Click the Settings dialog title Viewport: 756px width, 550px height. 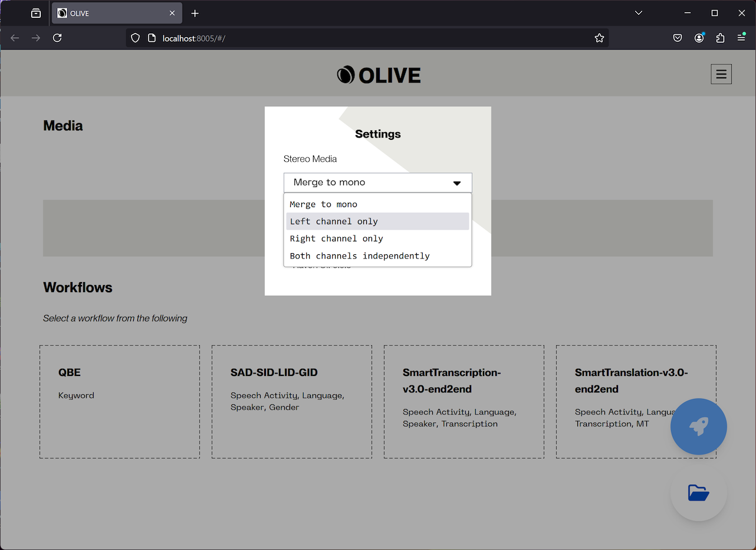378,134
